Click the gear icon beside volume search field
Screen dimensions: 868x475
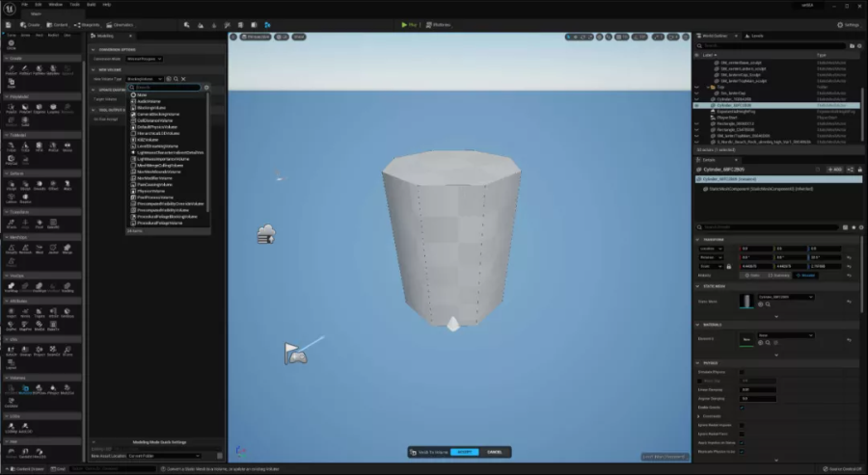[x=206, y=88]
